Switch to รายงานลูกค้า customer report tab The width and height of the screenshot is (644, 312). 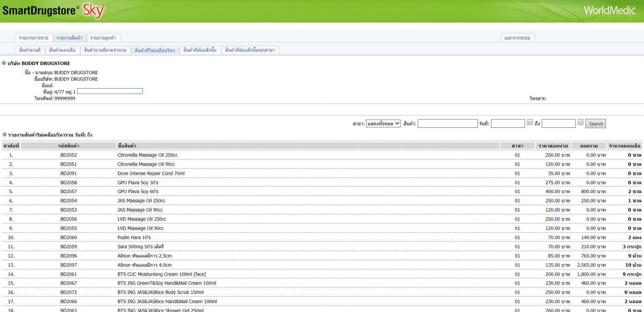coord(103,38)
